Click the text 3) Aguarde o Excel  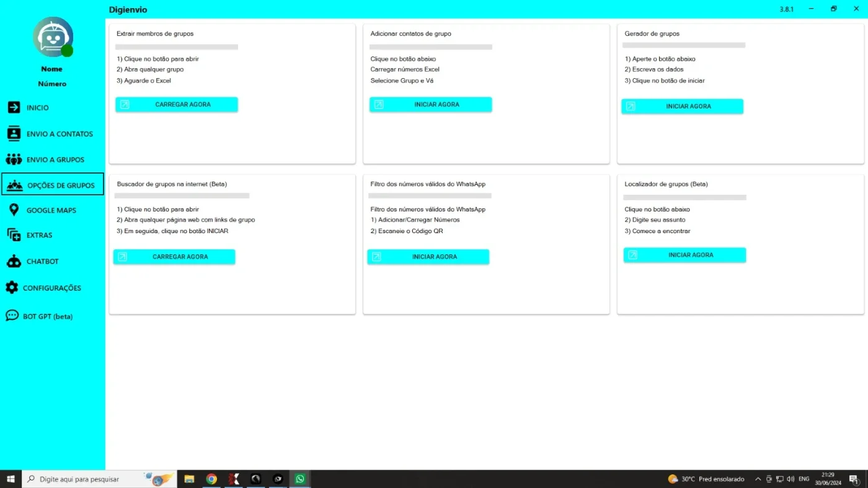144,81
